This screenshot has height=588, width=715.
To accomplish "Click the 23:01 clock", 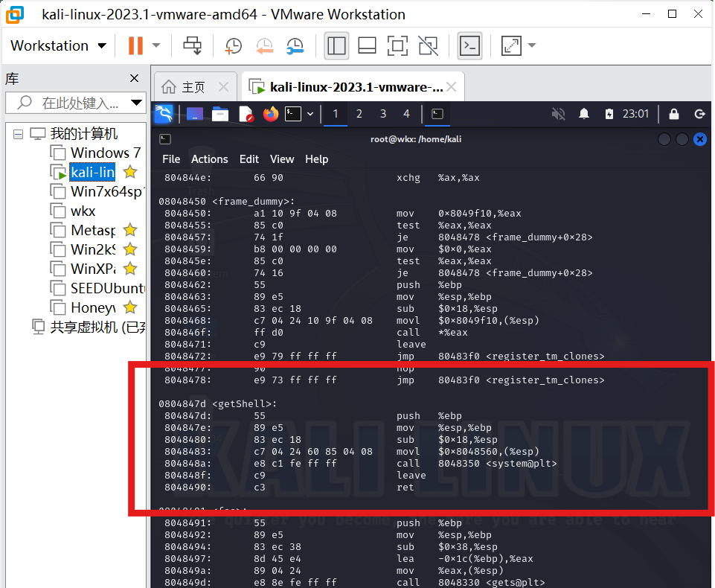I will click(635, 114).
